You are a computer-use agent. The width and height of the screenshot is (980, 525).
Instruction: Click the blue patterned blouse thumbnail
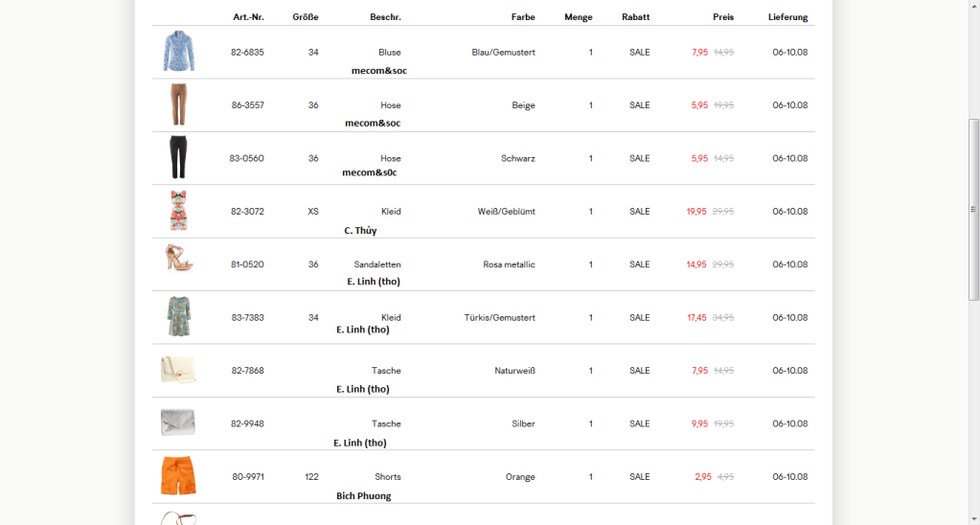(178, 51)
